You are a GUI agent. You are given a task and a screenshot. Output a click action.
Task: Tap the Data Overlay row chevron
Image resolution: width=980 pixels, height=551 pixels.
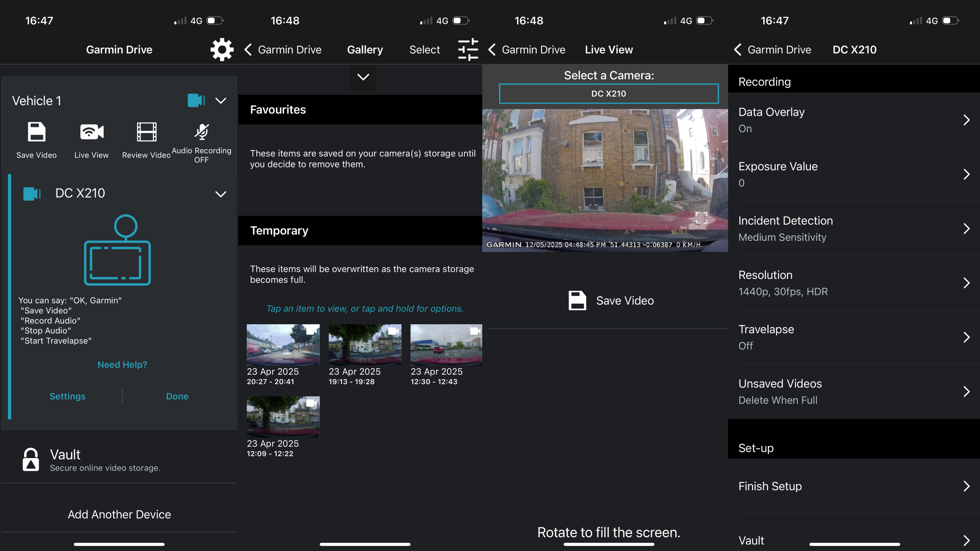click(x=966, y=120)
